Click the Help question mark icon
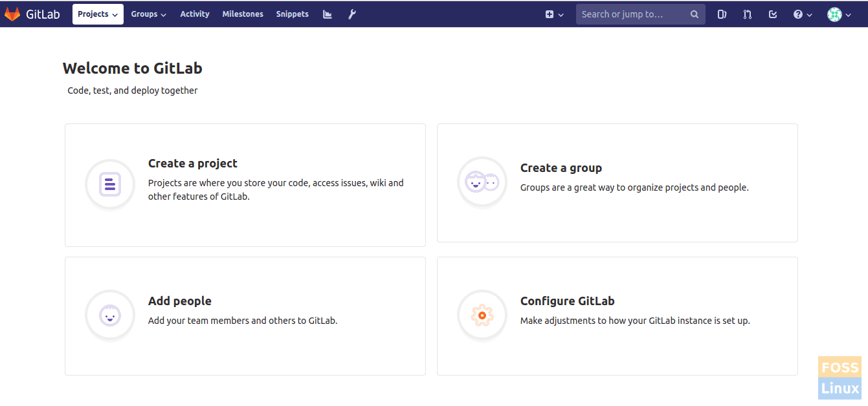This screenshot has height=406, width=868. pos(798,14)
